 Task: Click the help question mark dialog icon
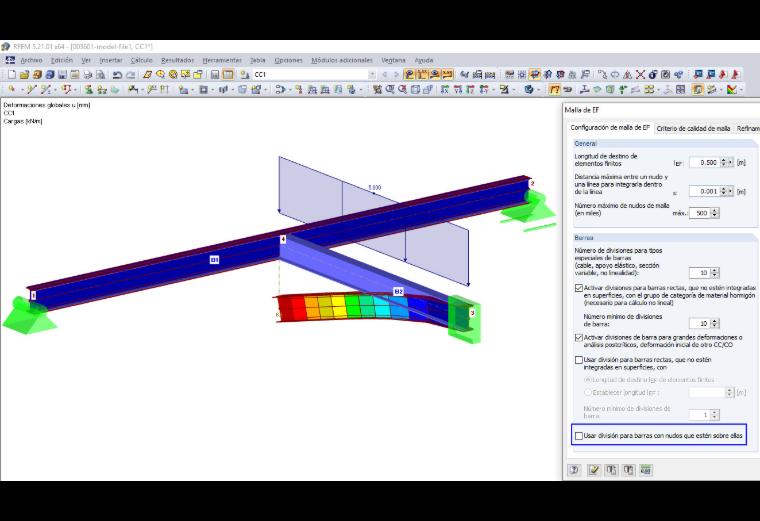coord(574,470)
